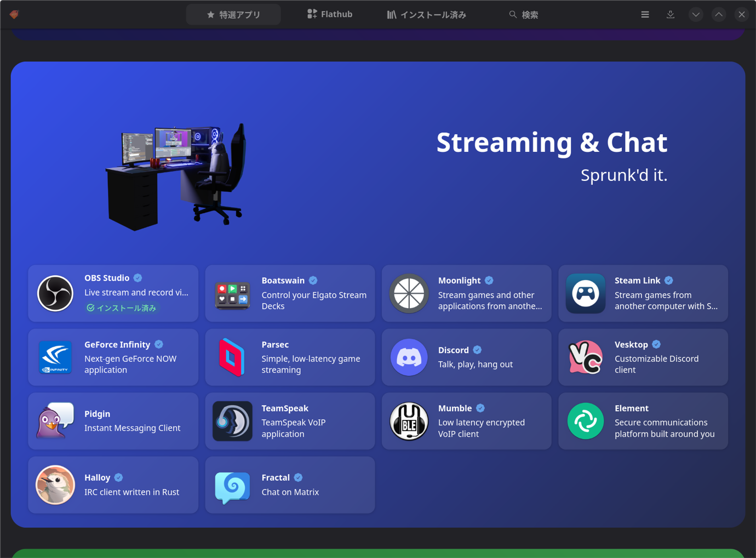This screenshot has width=756, height=558.
Task: Click 'TeamSpeak VoIP application' description
Action: 294,428
